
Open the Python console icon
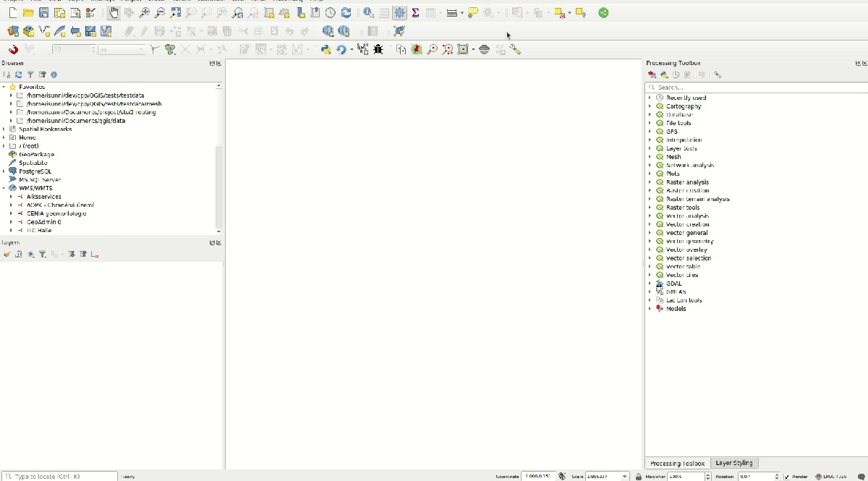pyautogui.click(x=326, y=50)
